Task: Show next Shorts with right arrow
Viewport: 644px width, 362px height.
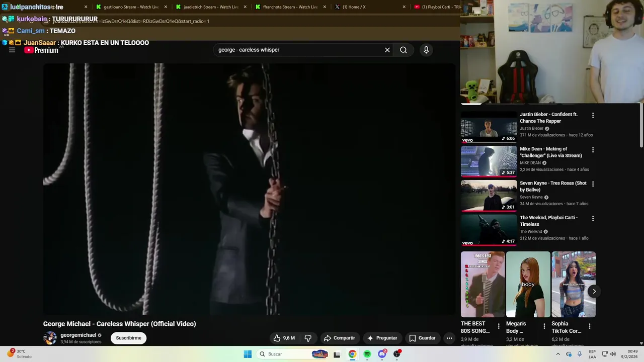Action: click(594, 291)
